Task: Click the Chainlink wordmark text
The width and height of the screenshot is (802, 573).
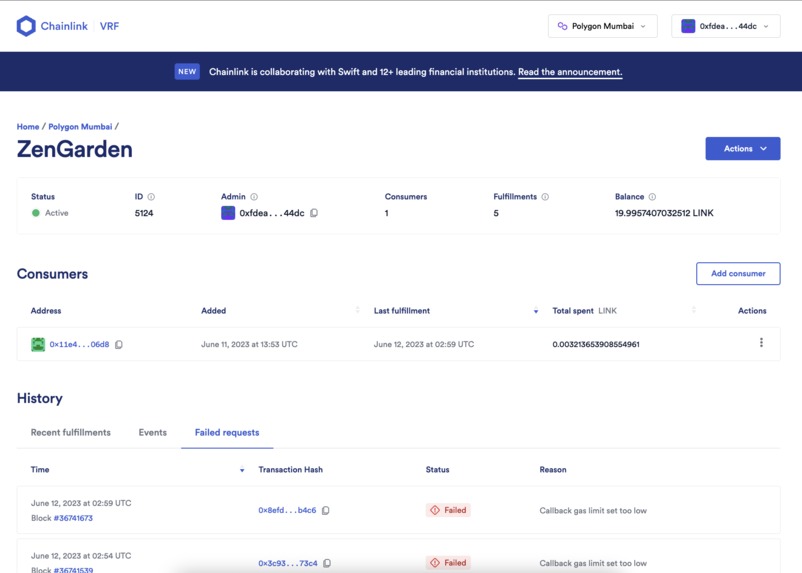Action: (64, 26)
